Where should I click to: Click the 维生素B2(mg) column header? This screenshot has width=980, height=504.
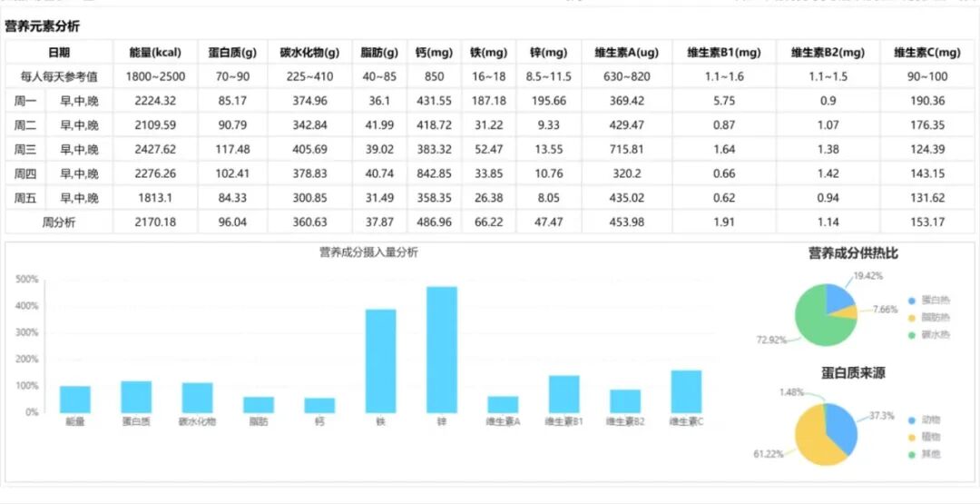coord(828,53)
